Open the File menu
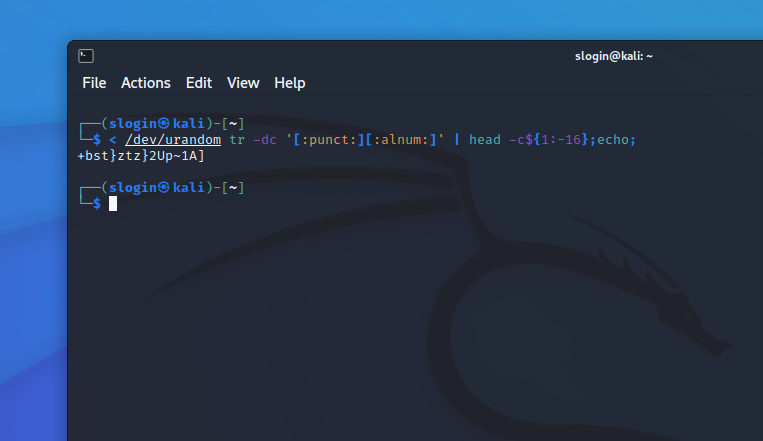This screenshot has width=763, height=441. (94, 83)
